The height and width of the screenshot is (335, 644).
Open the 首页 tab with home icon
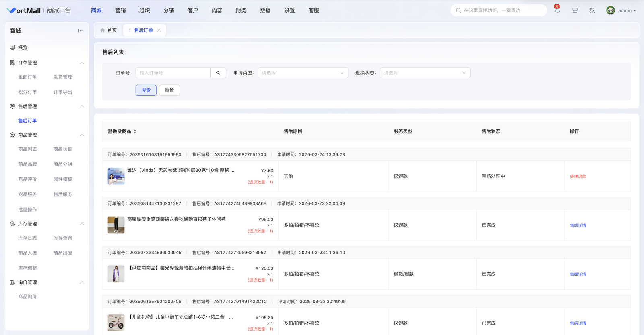pos(108,30)
